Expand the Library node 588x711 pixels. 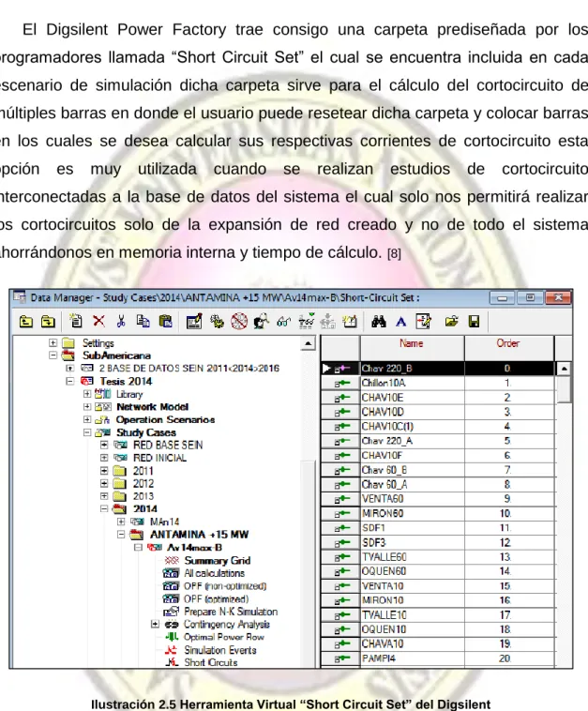87,394
